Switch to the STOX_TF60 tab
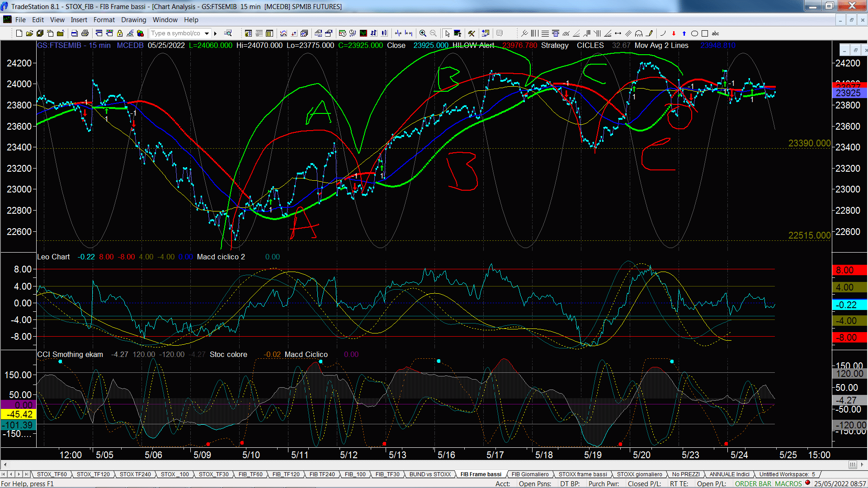Screen dimensions: 868x488 (52, 474)
